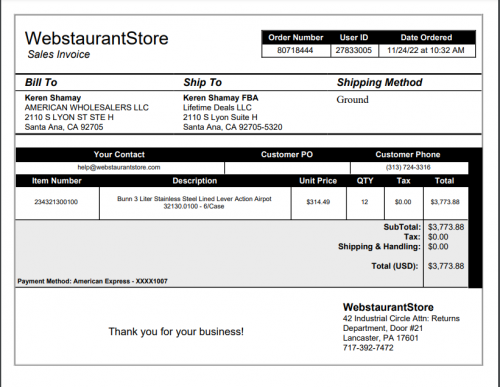Click the QTY column header
The height and width of the screenshot is (387, 500).
[365, 181]
